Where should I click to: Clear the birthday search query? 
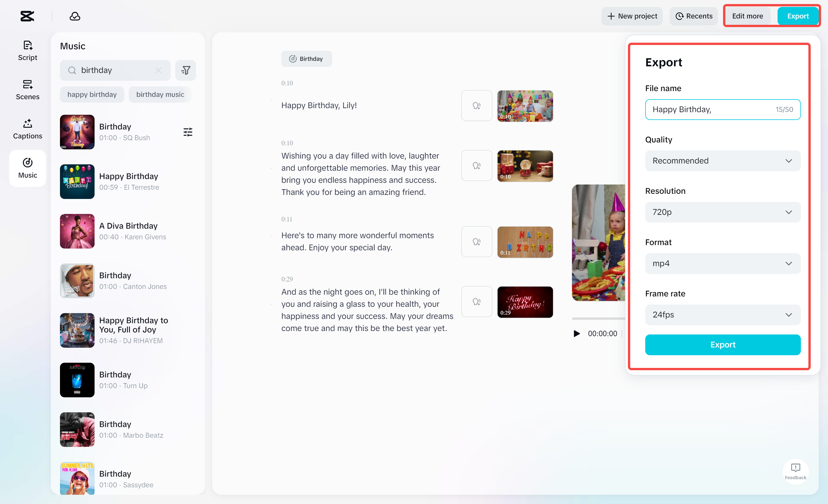click(x=158, y=70)
